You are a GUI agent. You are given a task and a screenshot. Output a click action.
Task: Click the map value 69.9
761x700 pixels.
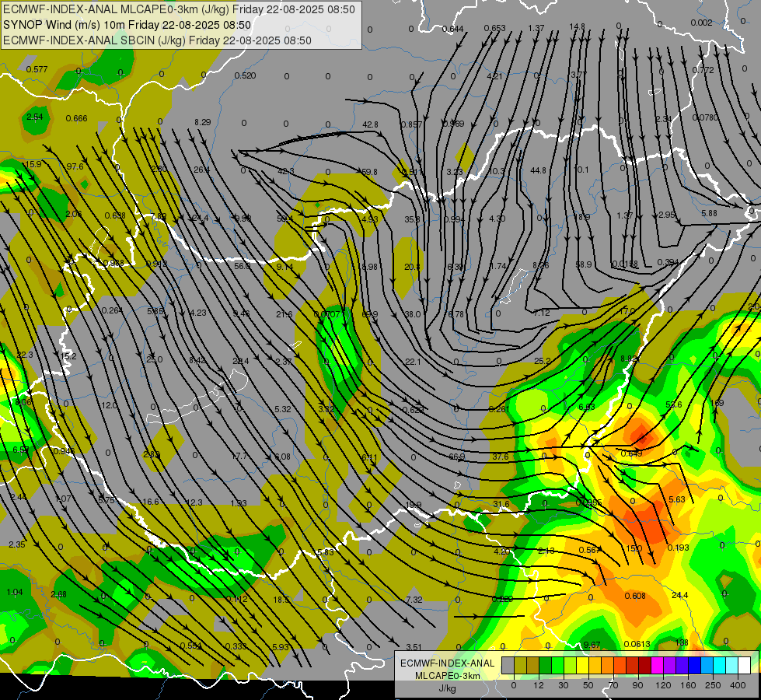tap(370, 314)
